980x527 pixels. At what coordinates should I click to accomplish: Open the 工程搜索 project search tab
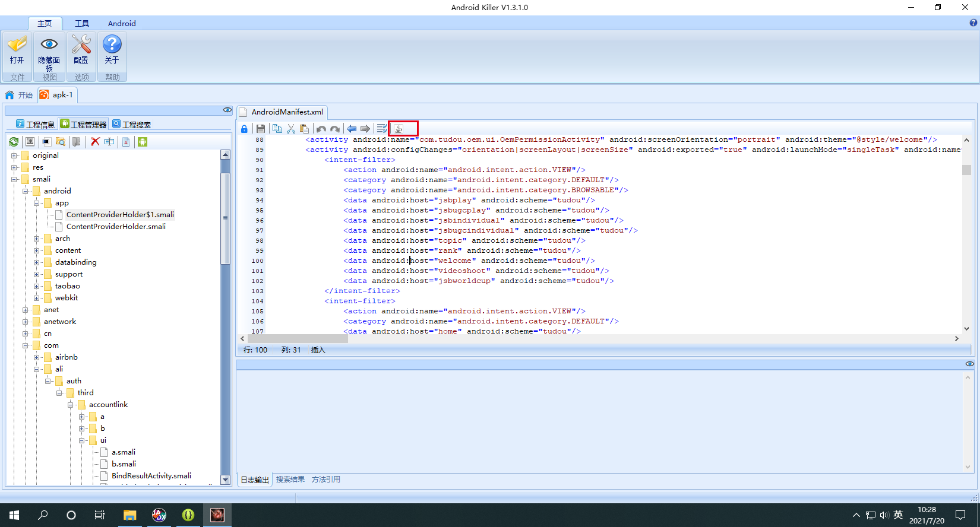click(x=131, y=124)
